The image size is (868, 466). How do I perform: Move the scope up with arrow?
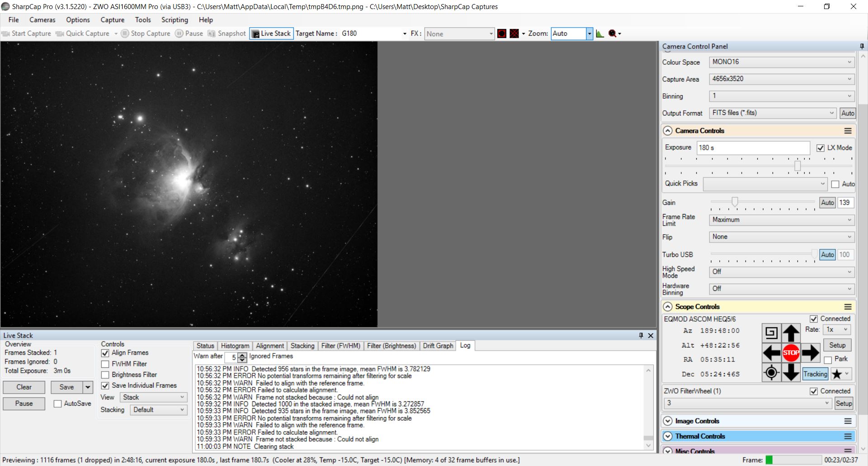point(791,333)
